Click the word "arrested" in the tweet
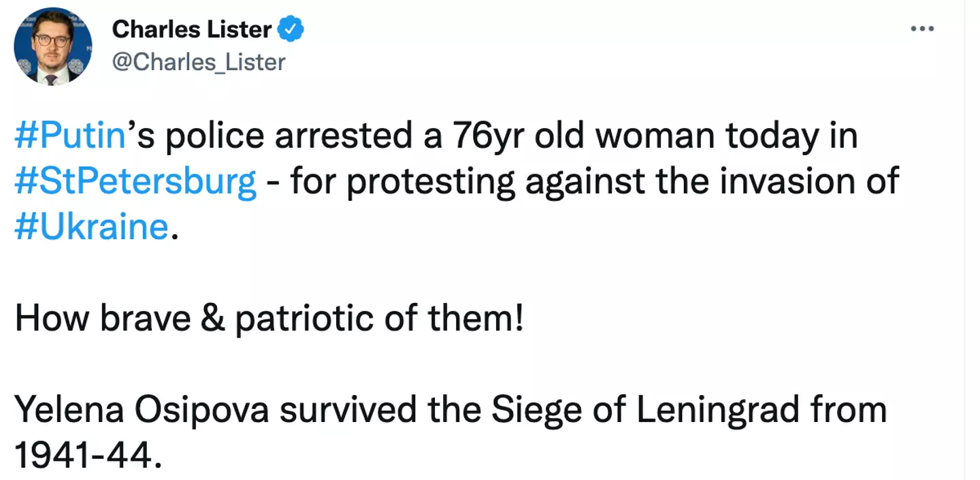Image resolution: width=980 pixels, height=480 pixels. [340, 137]
